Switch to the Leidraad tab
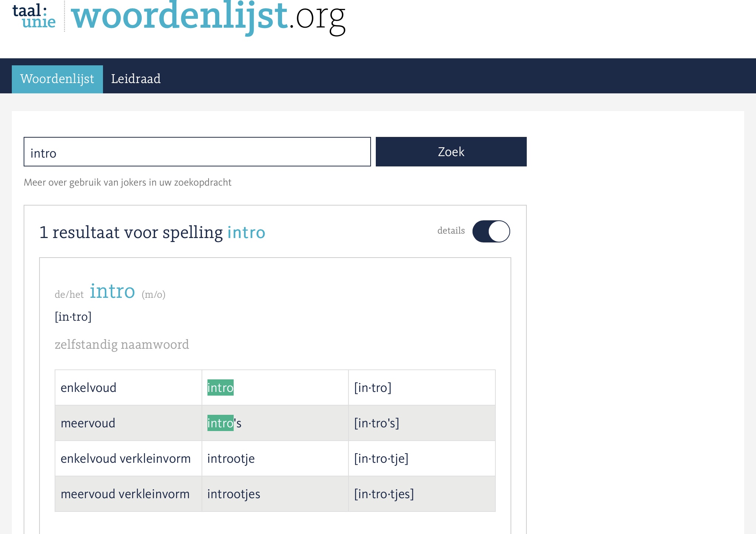This screenshot has height=534, width=756. (x=135, y=79)
